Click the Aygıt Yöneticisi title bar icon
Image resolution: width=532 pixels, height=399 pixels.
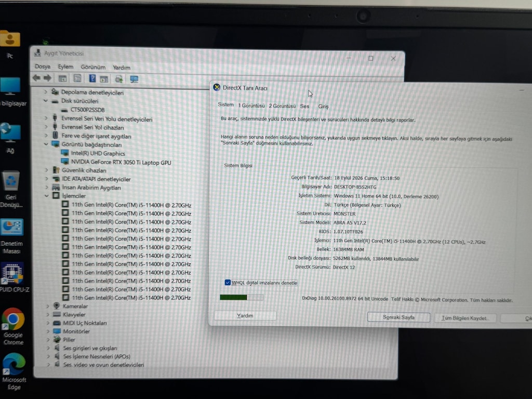(x=37, y=53)
